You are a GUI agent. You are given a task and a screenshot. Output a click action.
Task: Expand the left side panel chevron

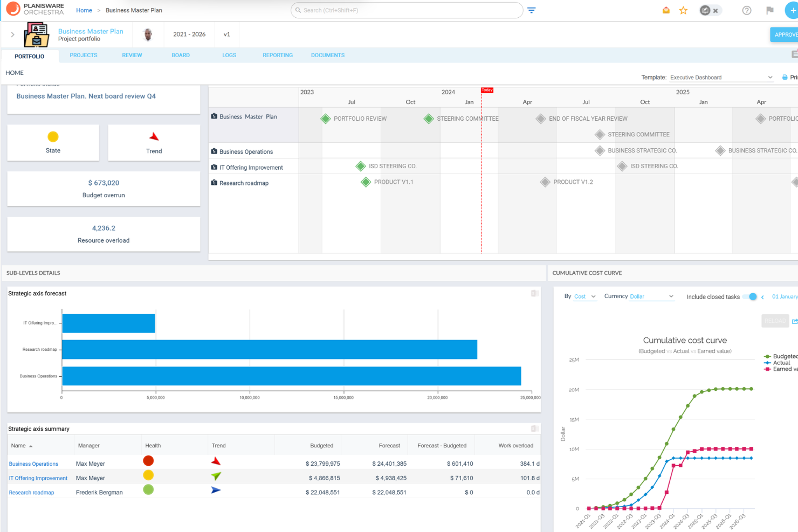(12, 34)
